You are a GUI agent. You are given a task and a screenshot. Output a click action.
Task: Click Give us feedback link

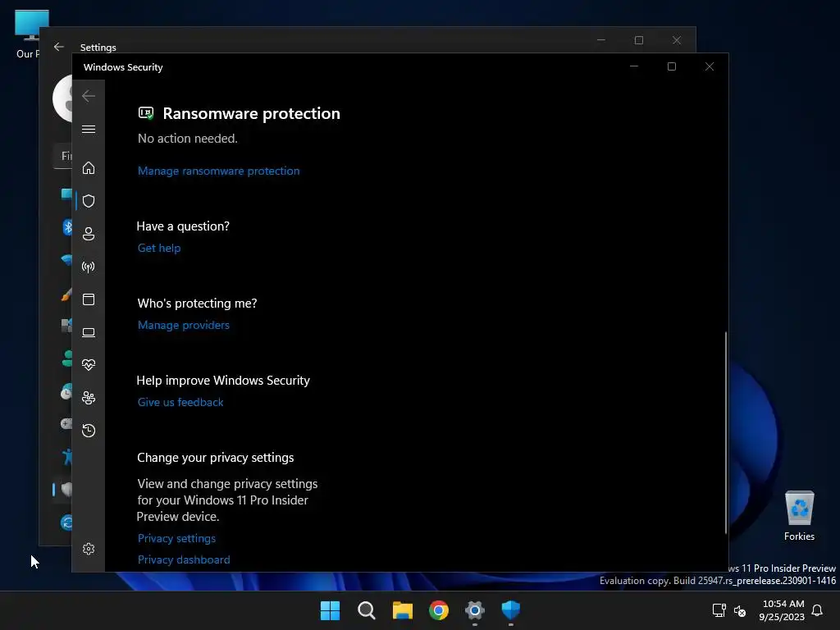click(x=180, y=402)
